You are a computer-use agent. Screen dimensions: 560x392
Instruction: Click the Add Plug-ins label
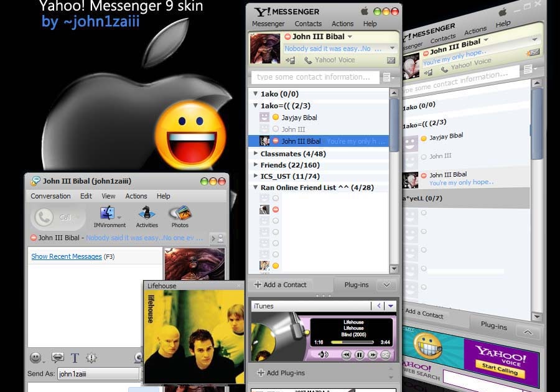[286, 373]
